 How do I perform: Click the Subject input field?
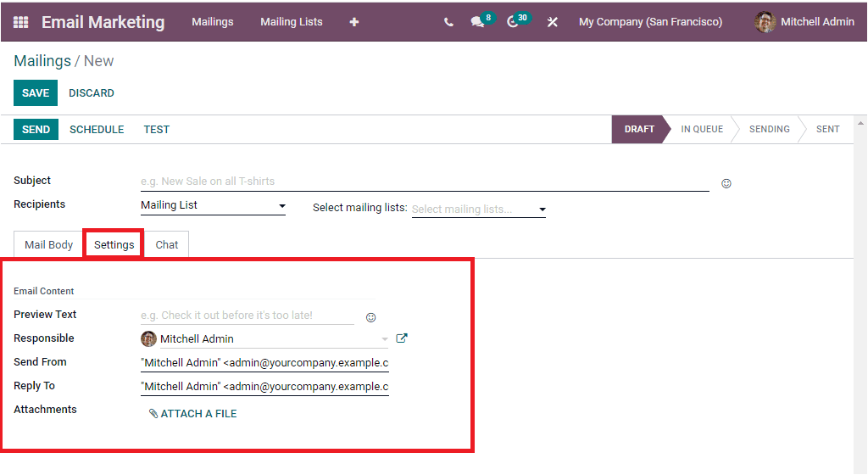tap(425, 182)
